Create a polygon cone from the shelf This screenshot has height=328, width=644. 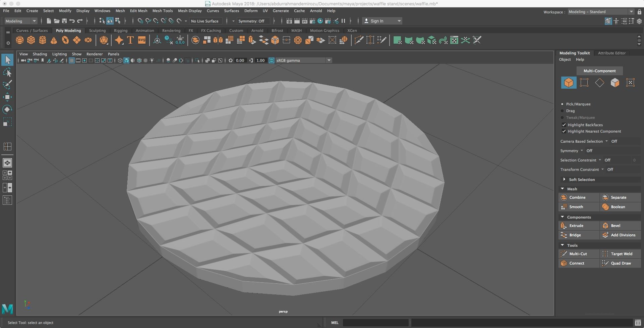point(54,40)
